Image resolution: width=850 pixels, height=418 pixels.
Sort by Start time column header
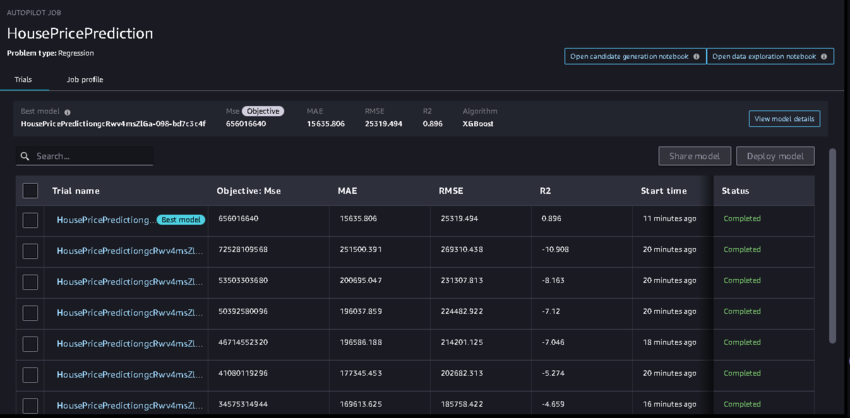pyautogui.click(x=664, y=191)
